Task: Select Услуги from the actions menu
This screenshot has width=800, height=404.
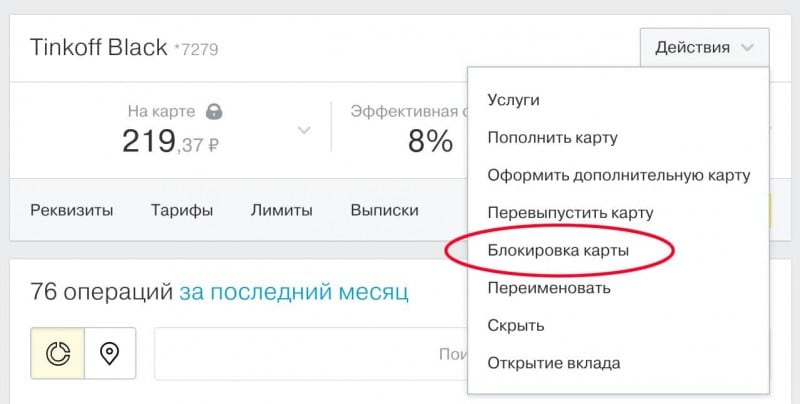Action: [513, 100]
